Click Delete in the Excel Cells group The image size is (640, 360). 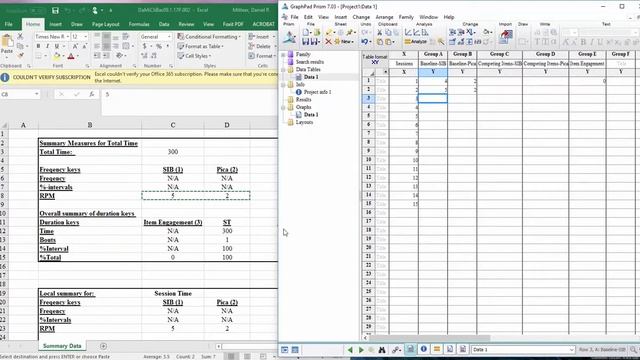click(262, 46)
